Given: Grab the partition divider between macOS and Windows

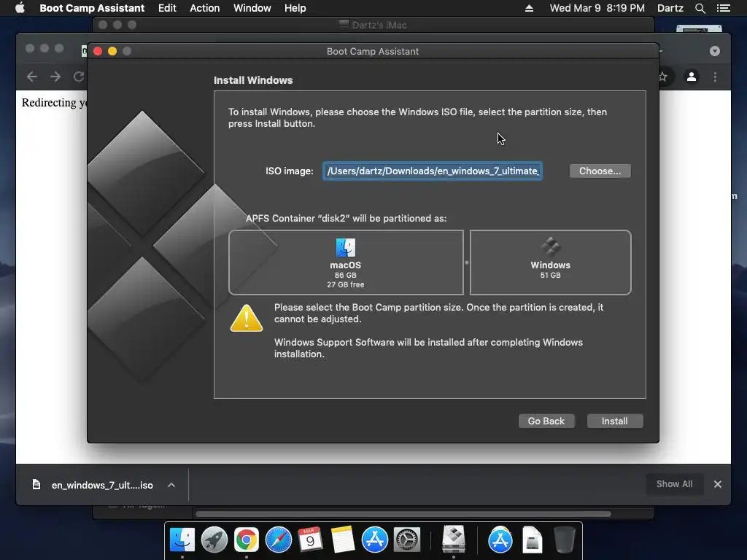Looking at the screenshot, I should (x=466, y=262).
